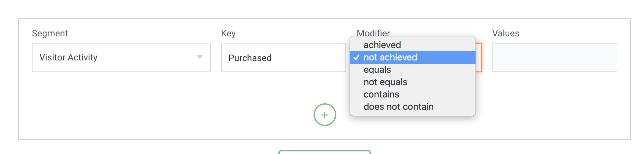
Task: Click the Modifier field label
Action: tap(373, 33)
